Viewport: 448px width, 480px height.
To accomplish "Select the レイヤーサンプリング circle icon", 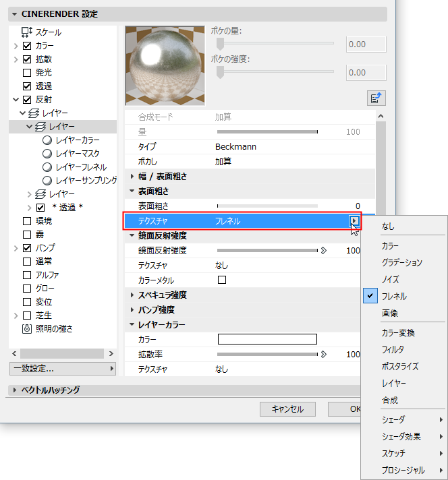I will click(x=47, y=181).
